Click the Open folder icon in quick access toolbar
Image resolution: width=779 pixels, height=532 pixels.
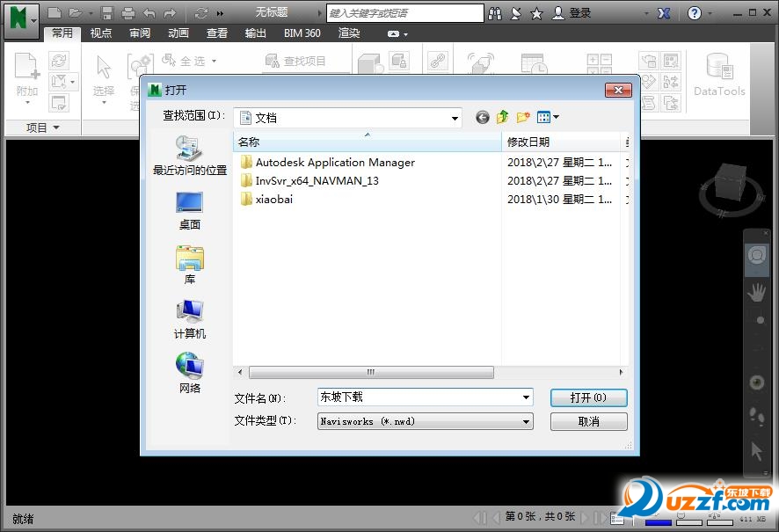tap(76, 13)
